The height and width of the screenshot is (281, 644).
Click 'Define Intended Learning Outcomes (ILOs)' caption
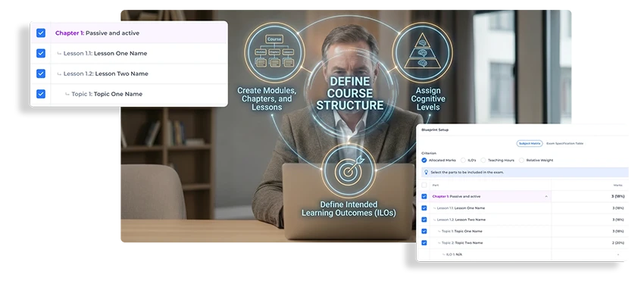click(x=349, y=209)
